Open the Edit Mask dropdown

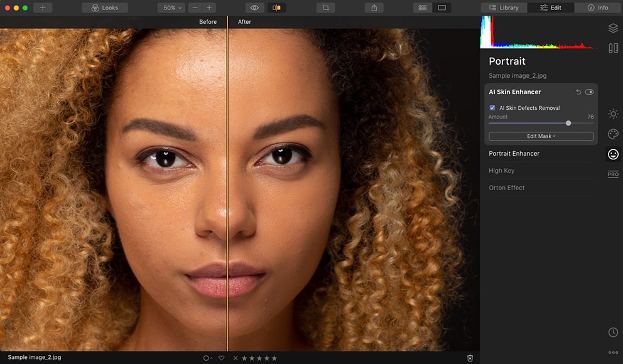(541, 136)
